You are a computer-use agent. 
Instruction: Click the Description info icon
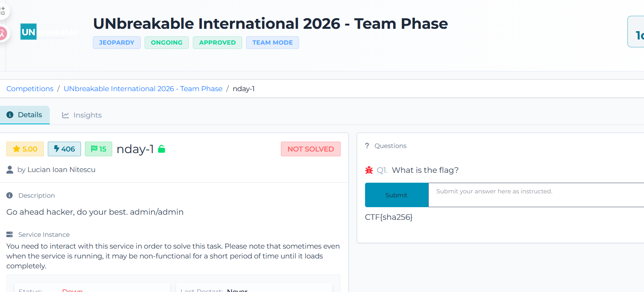10,195
